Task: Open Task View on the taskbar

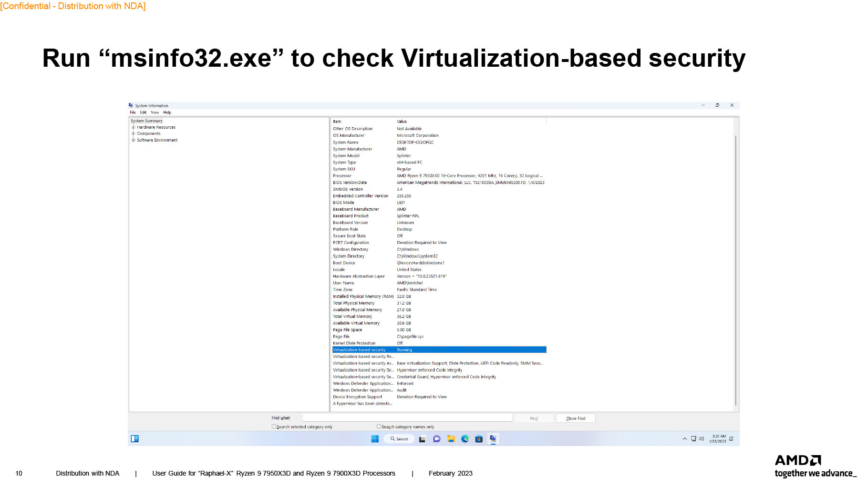Action: (x=422, y=439)
